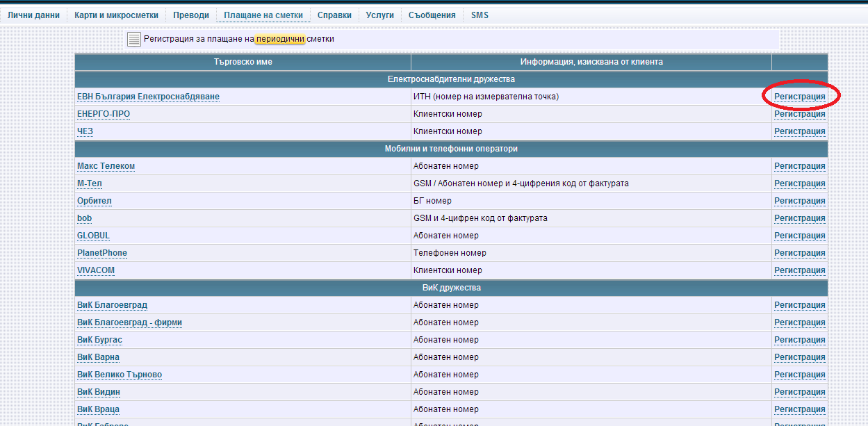Click Регистрация for ВиК Благоевград - фирми
868x426 pixels.
800,322
